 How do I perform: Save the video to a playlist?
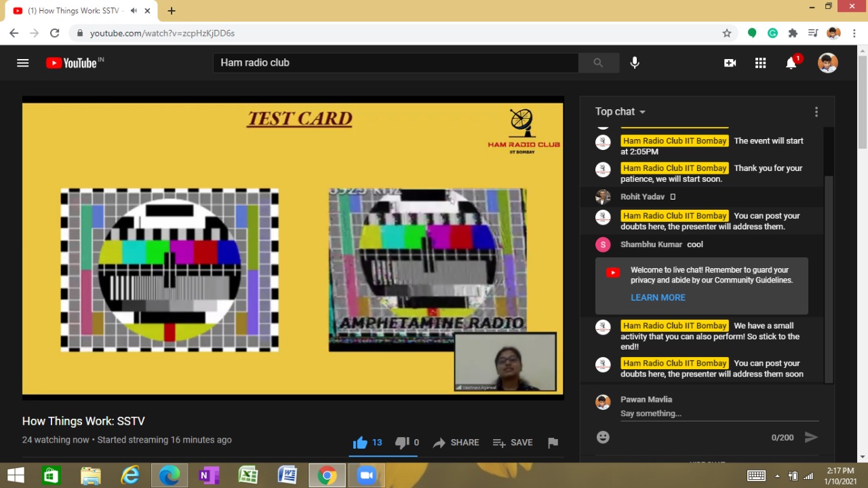(513, 443)
